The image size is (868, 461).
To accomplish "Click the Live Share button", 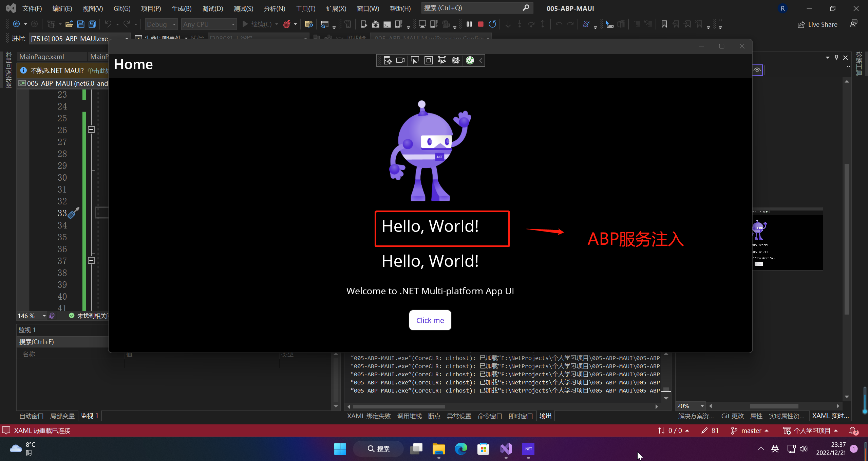I will tap(817, 24).
